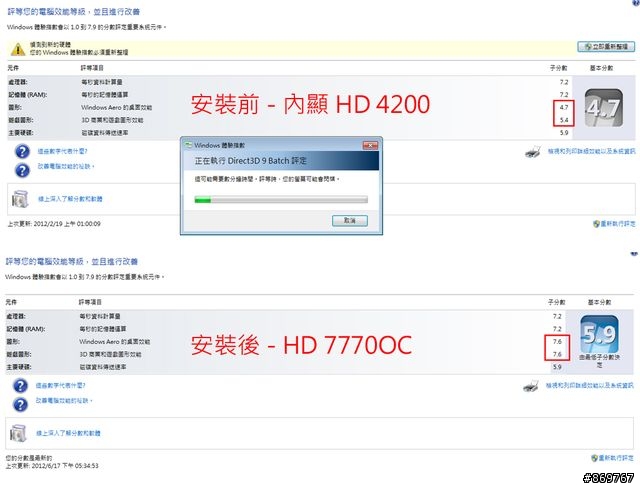Click the gaming graphics subscore 5.4 value
The height and width of the screenshot is (486, 640).
tap(564, 120)
